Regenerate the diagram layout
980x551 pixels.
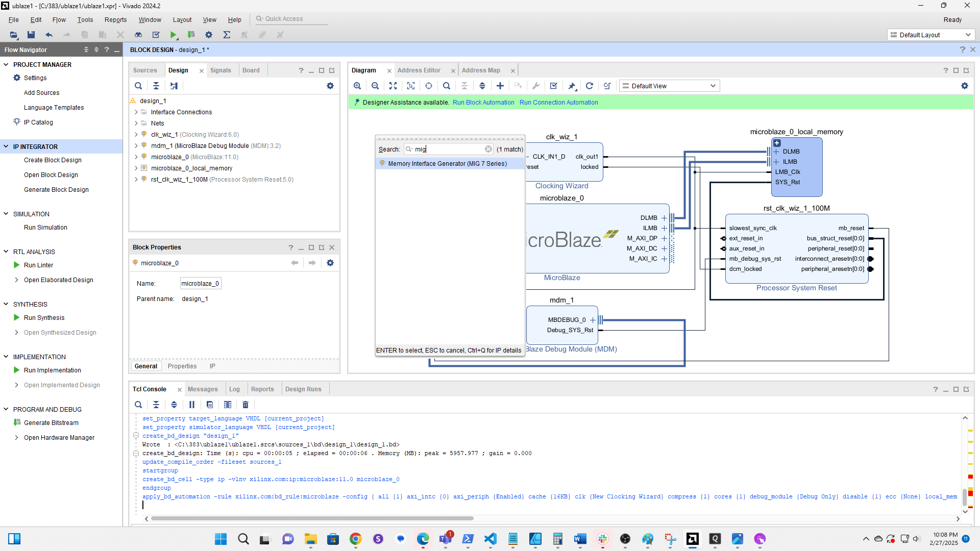[x=590, y=86]
